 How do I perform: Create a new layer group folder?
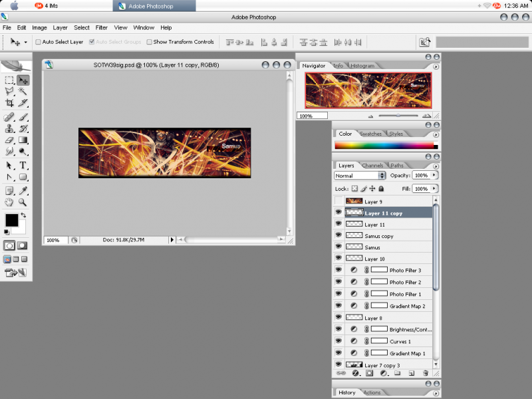coord(397,373)
